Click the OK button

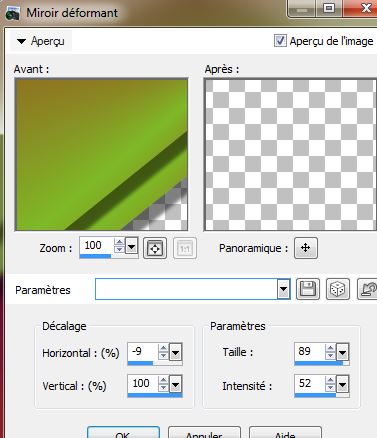(123, 432)
